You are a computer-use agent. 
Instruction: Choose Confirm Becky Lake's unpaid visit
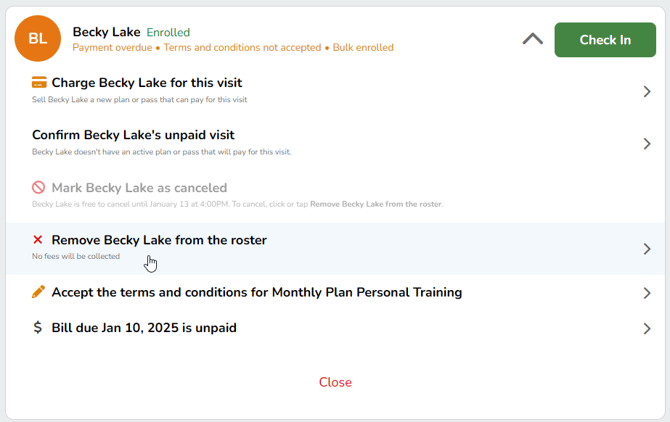pos(133,135)
